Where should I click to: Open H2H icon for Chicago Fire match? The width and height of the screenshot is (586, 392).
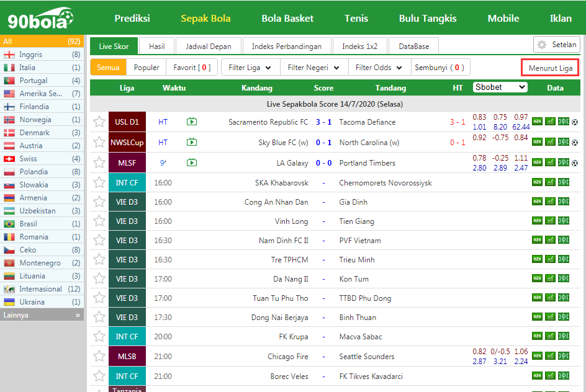coord(537,356)
